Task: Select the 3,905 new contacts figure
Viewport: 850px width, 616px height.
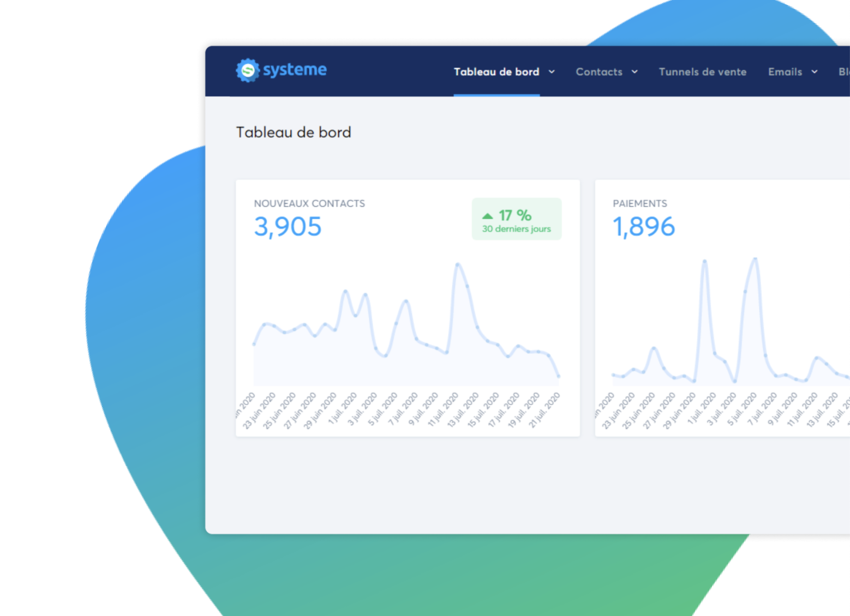Action: pyautogui.click(x=288, y=227)
